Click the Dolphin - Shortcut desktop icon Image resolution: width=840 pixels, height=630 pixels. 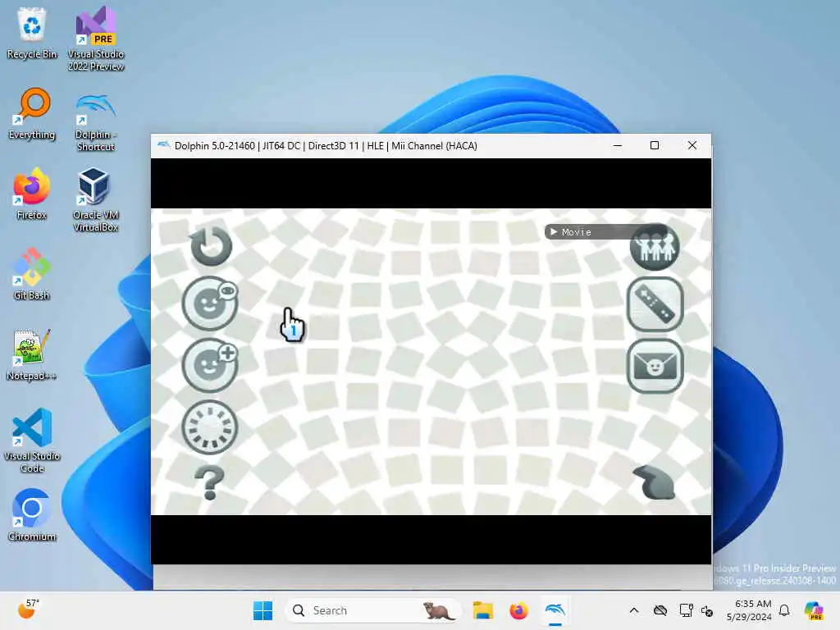[95, 122]
